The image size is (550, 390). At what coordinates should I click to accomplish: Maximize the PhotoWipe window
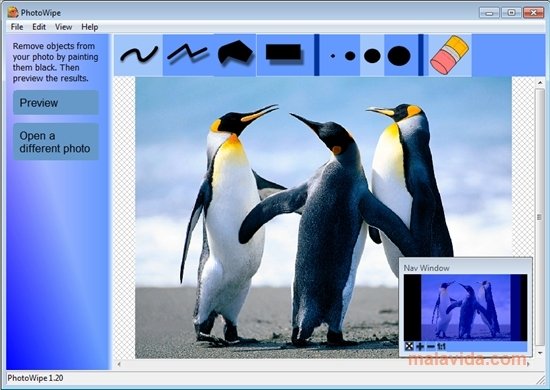pyautogui.click(x=511, y=13)
